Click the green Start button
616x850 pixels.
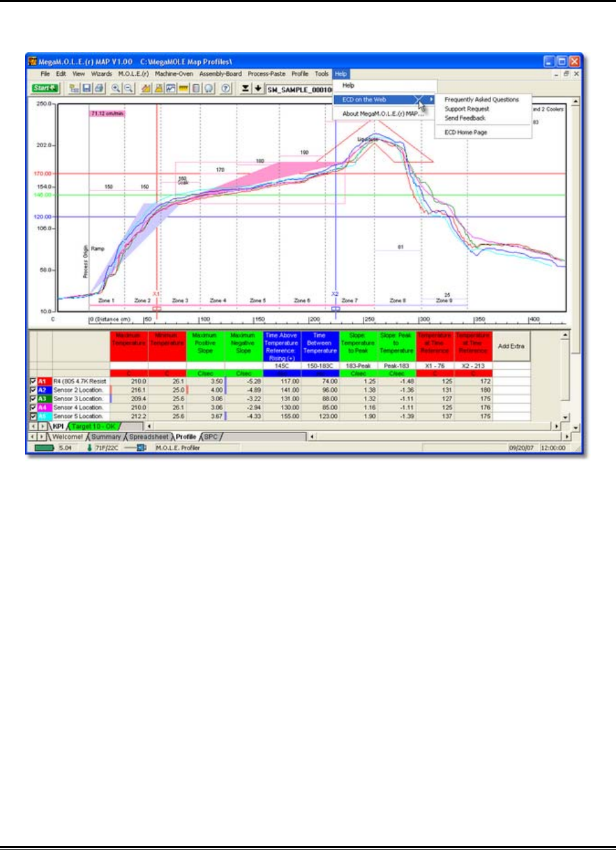44,88
